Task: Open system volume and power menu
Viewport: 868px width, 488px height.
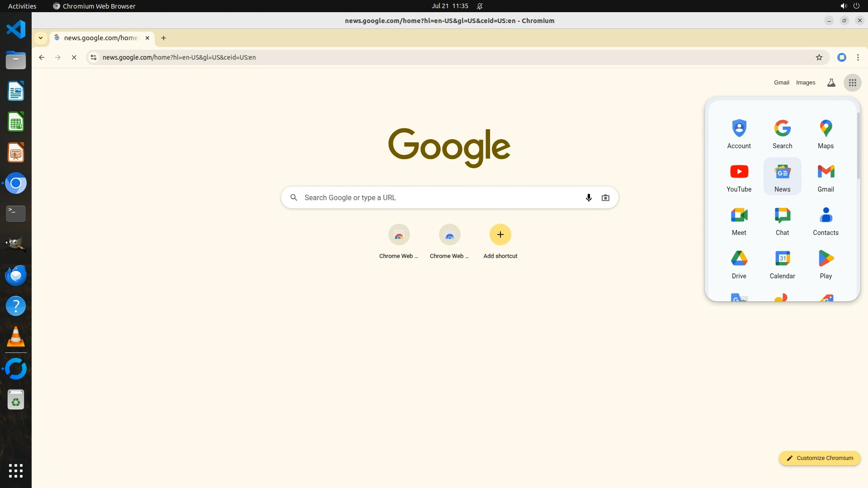Action: coord(849,6)
